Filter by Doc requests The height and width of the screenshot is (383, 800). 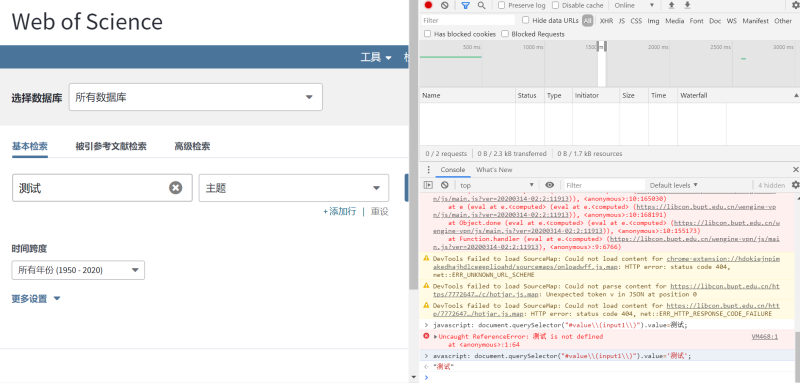[x=715, y=21]
